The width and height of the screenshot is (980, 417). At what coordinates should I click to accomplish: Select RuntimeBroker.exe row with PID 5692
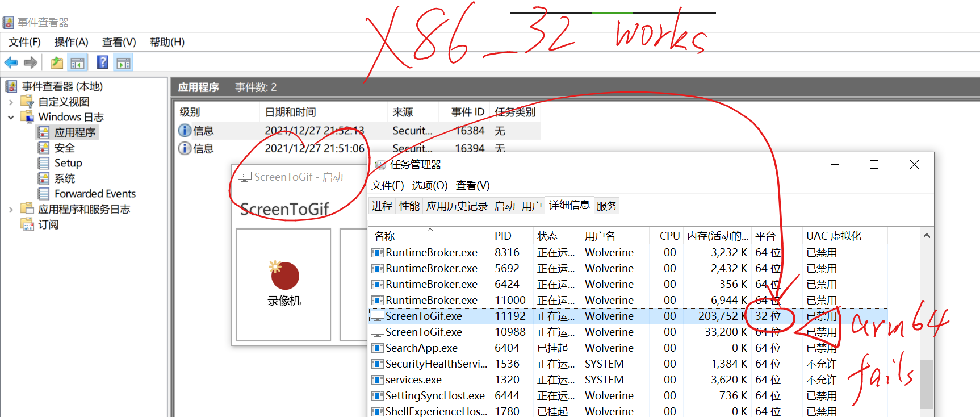(x=628, y=268)
